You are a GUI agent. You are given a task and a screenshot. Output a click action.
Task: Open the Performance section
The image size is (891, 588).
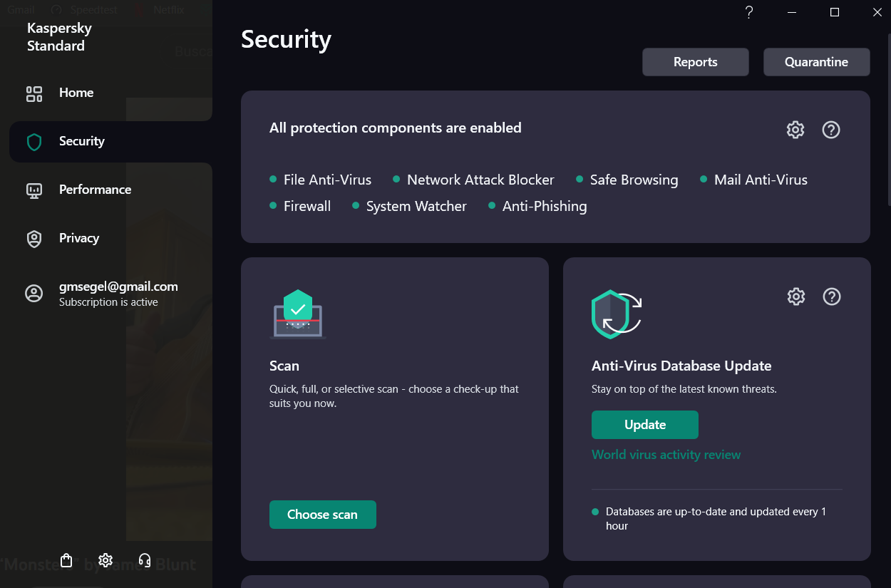[x=95, y=190]
